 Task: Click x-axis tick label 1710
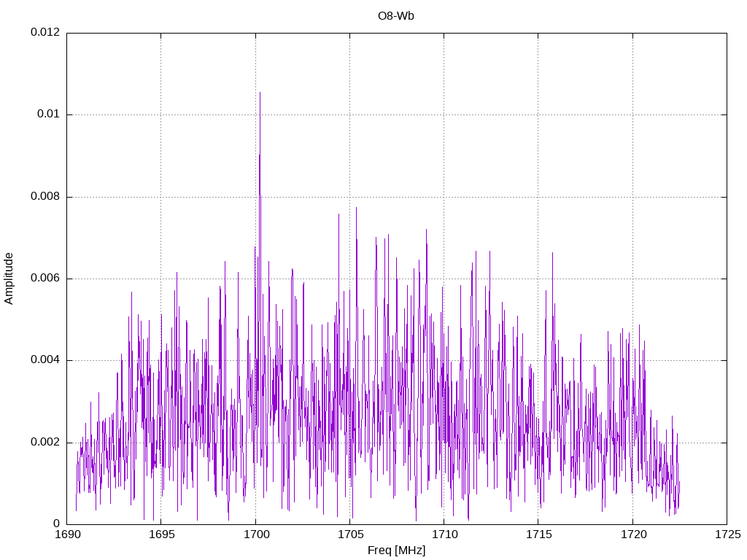pos(444,534)
